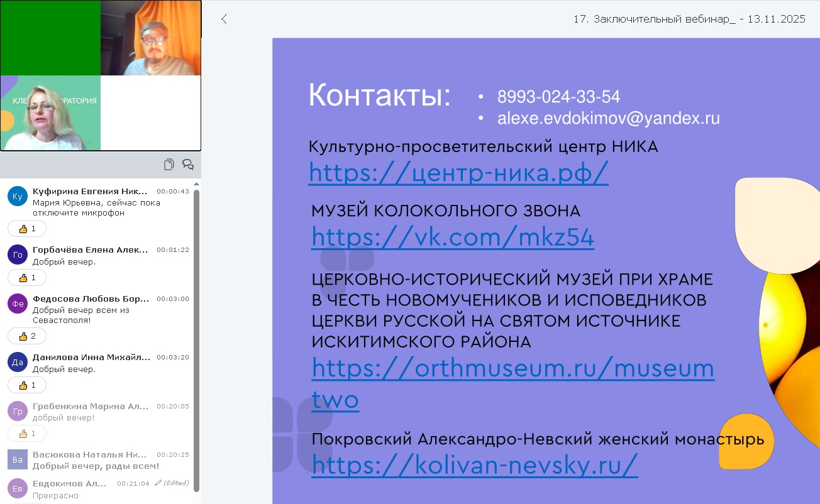This screenshot has height=504, width=820.
Task: Like Данилова Инна's message
Action: 27,385
